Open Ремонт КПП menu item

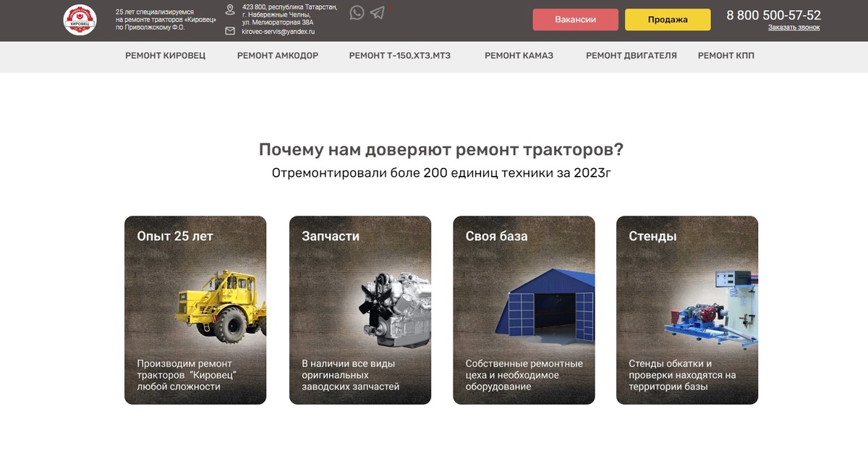[726, 56]
